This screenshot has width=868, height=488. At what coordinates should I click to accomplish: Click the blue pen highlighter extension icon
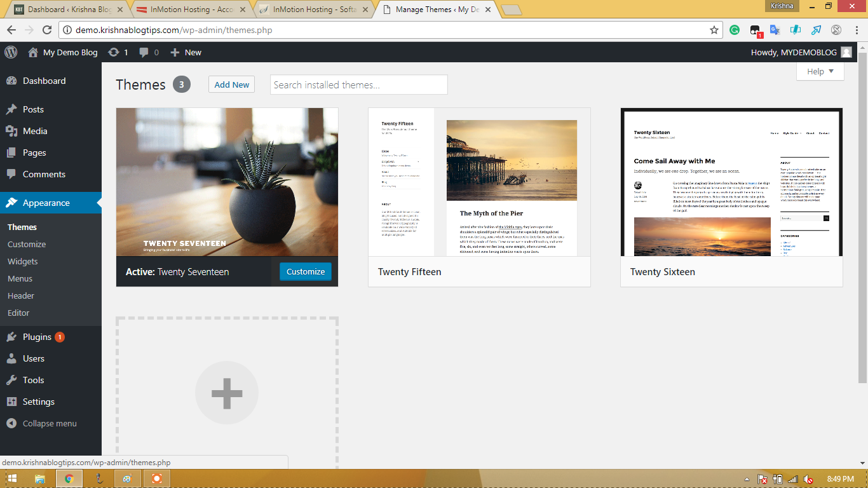(796, 30)
